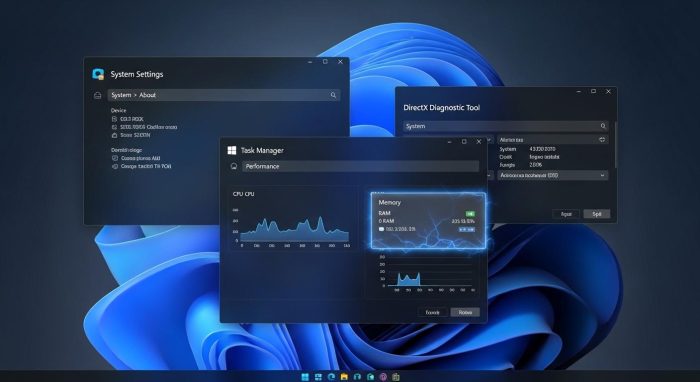Viewport: 700px width, 382px height.
Task: Click the 'RAM' label in Memory card
Action: pos(384,213)
